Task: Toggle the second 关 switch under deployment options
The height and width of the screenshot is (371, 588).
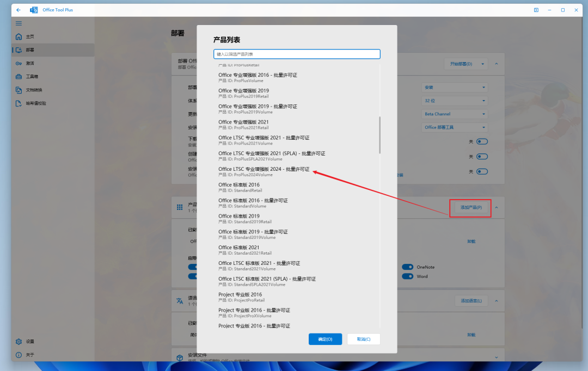Action: pos(482,157)
